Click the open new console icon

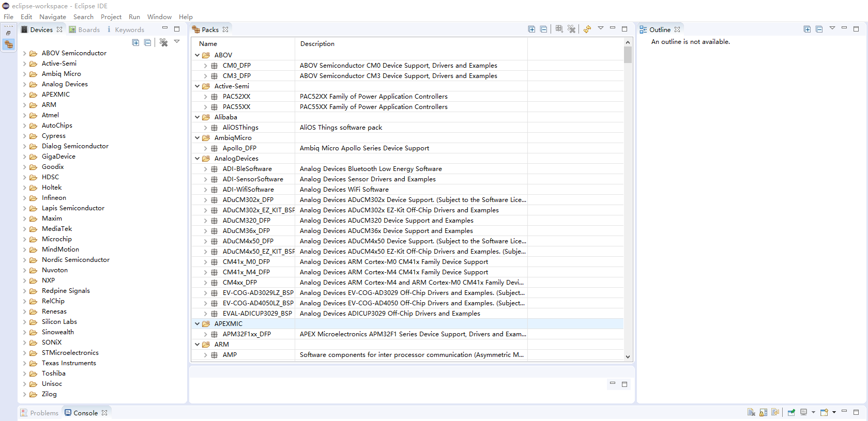824,412
